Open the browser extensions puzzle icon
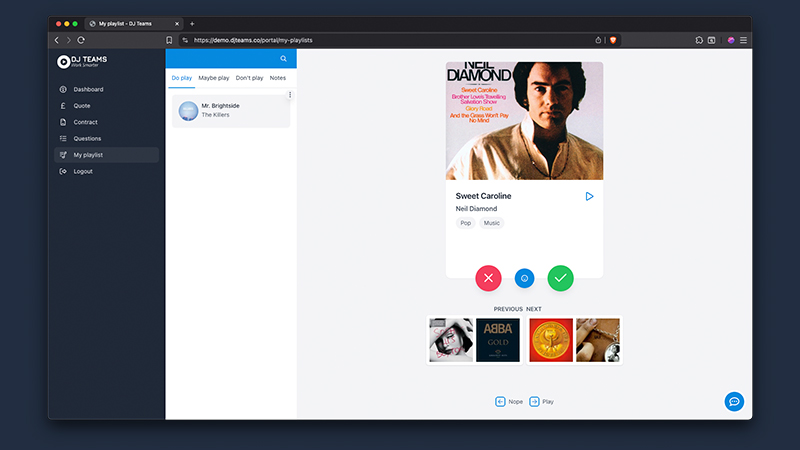Viewport: 800px width, 450px height. click(x=699, y=40)
